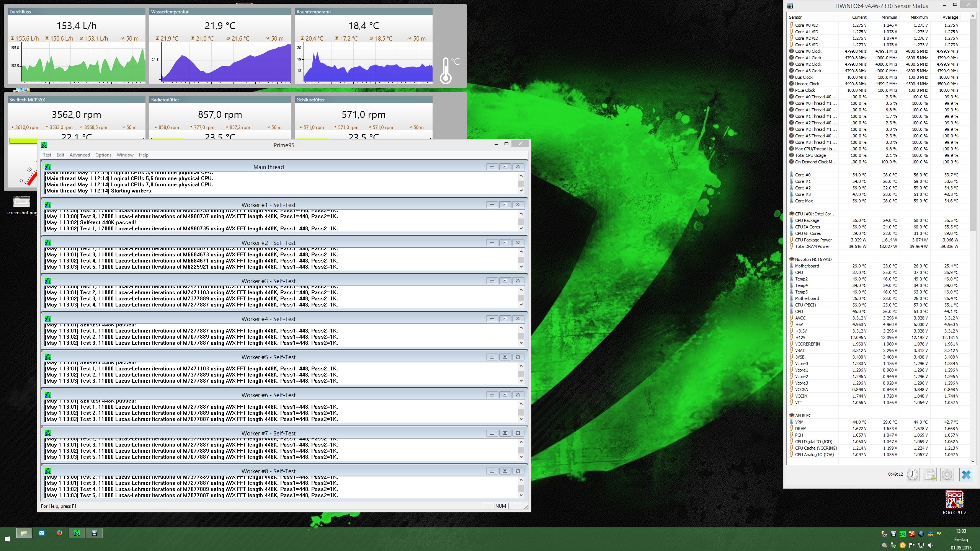Click orange circular tray icon
Image resolution: width=980 pixels, height=551 pixels.
pyautogui.click(x=902, y=545)
